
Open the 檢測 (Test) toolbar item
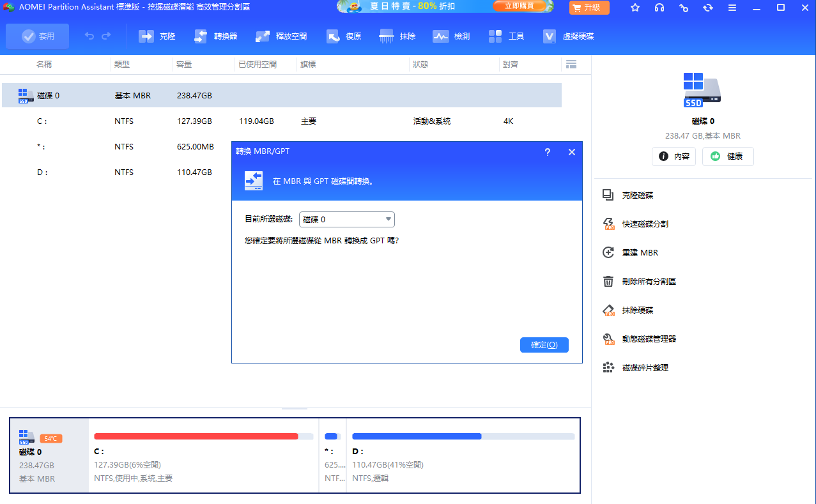tap(451, 36)
